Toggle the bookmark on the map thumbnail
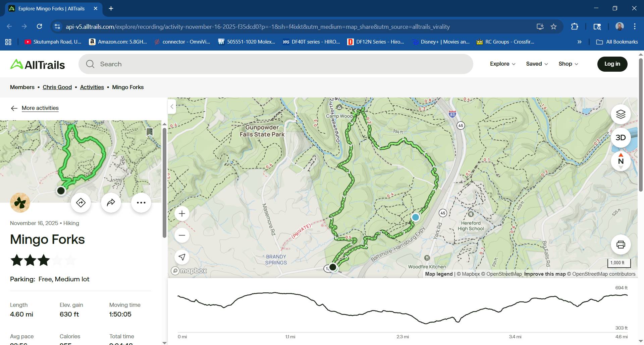 [150, 132]
